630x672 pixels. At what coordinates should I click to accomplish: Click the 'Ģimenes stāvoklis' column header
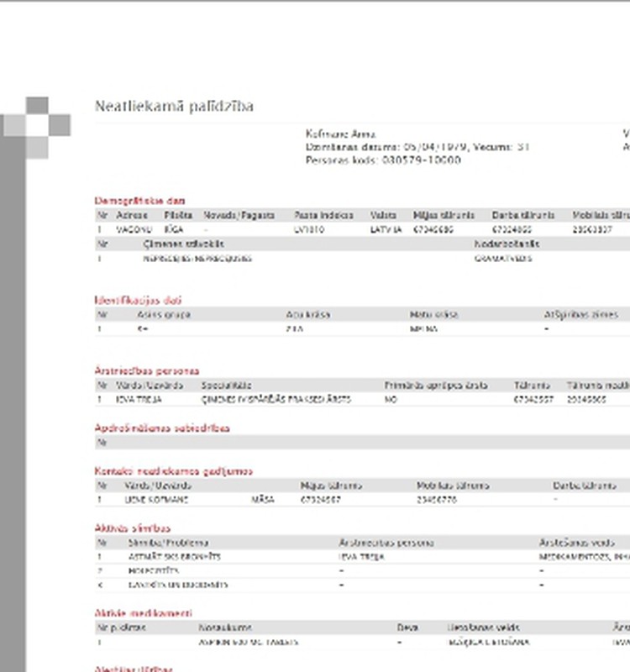tap(183, 244)
